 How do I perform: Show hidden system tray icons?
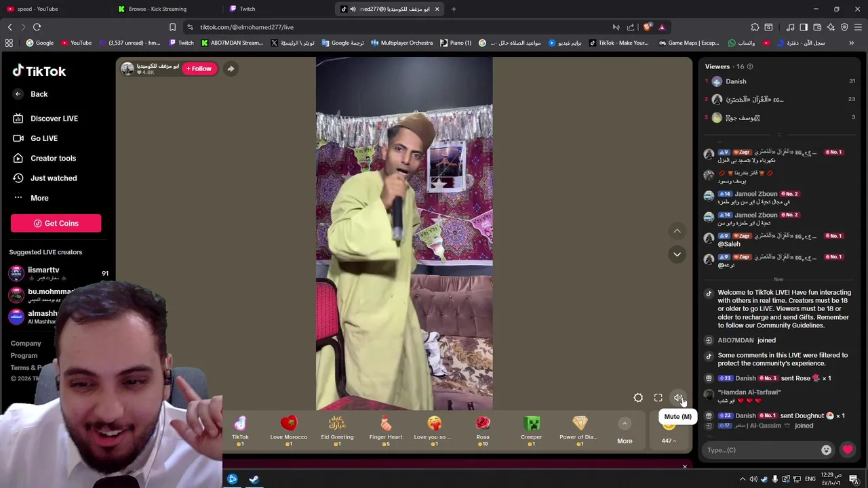pos(743,479)
